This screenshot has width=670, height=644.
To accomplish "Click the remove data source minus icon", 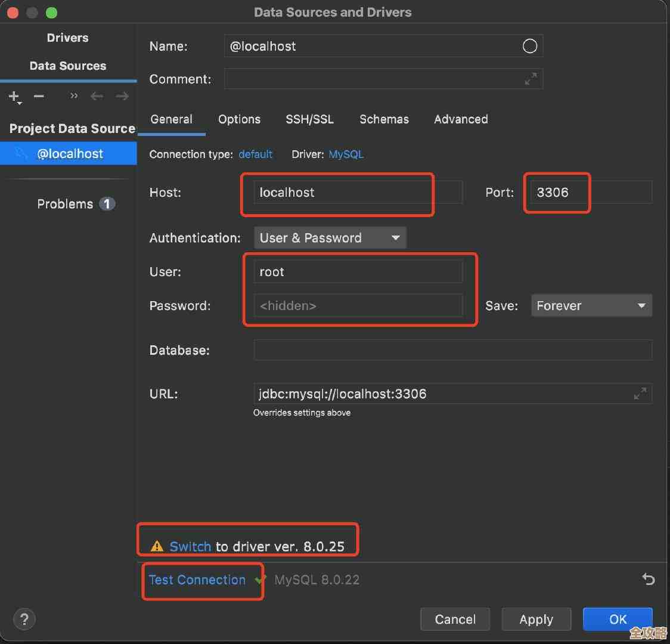I will tap(39, 96).
